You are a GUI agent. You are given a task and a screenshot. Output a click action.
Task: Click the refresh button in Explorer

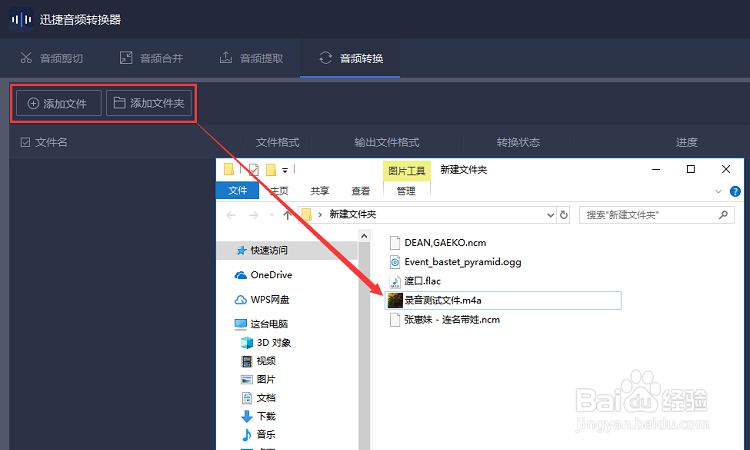point(564,215)
